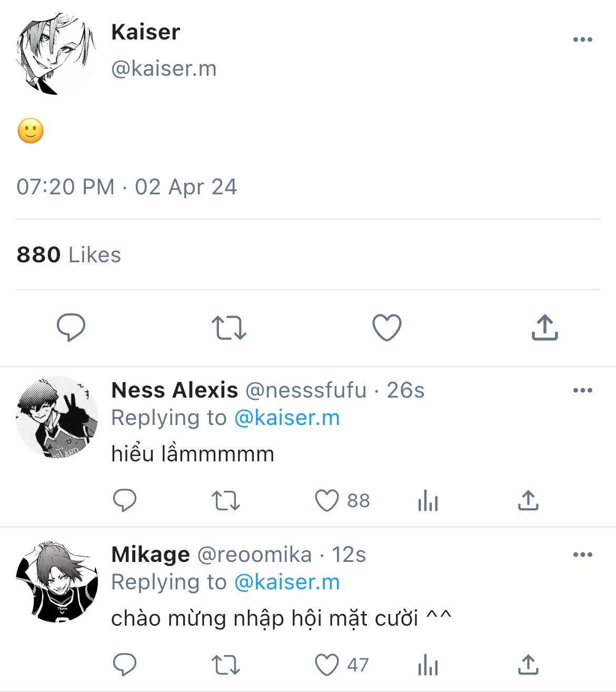Share Ness Alexis's reply
Viewport: 616px width, 692px height.
pos(528,500)
